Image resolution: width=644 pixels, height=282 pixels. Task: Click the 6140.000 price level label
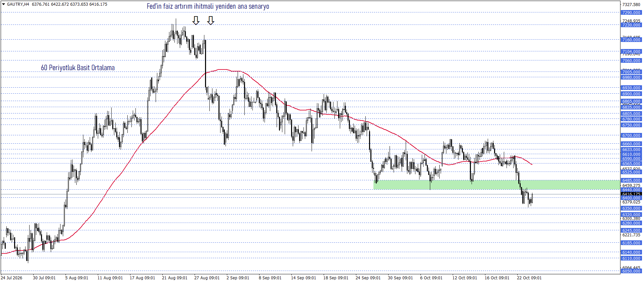click(x=631, y=252)
